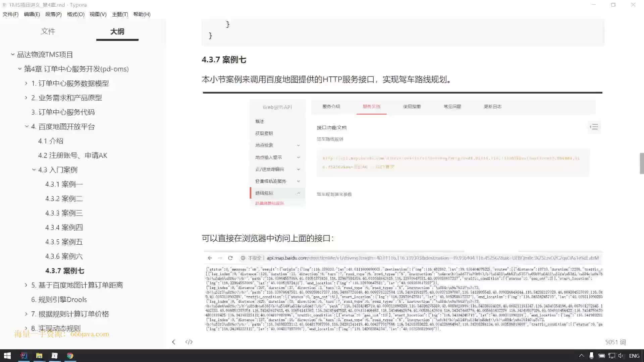Expand 1. 订单中心服务数据模型
The width and height of the screenshot is (644, 362).
[26, 83]
